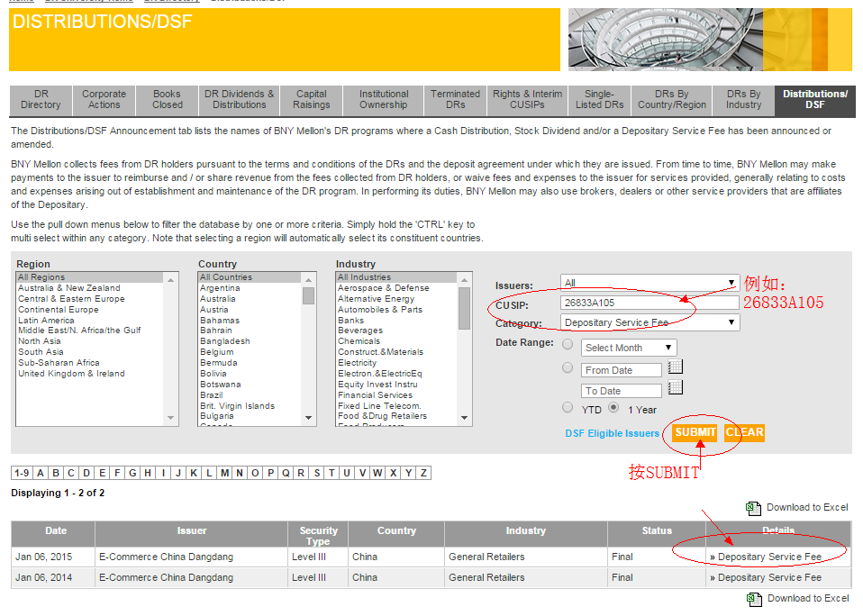Click the From Date input field
The height and width of the screenshot is (616, 863).
[622, 370]
